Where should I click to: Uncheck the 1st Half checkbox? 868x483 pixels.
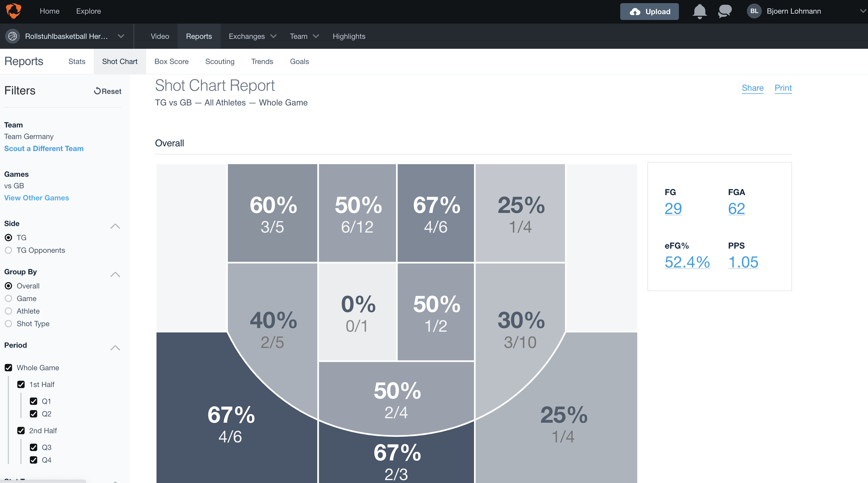pos(21,384)
